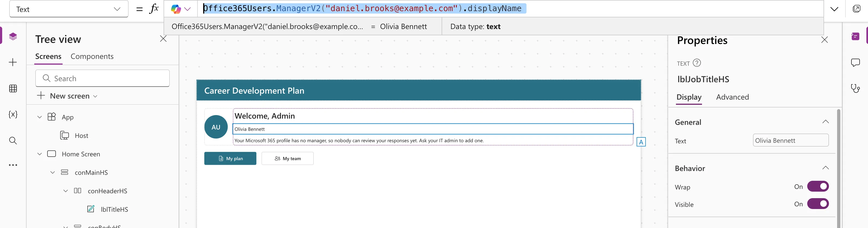Screen dimensions: 868x228
Task: Click the pop-out formula editor icon
Action: tap(856, 9)
